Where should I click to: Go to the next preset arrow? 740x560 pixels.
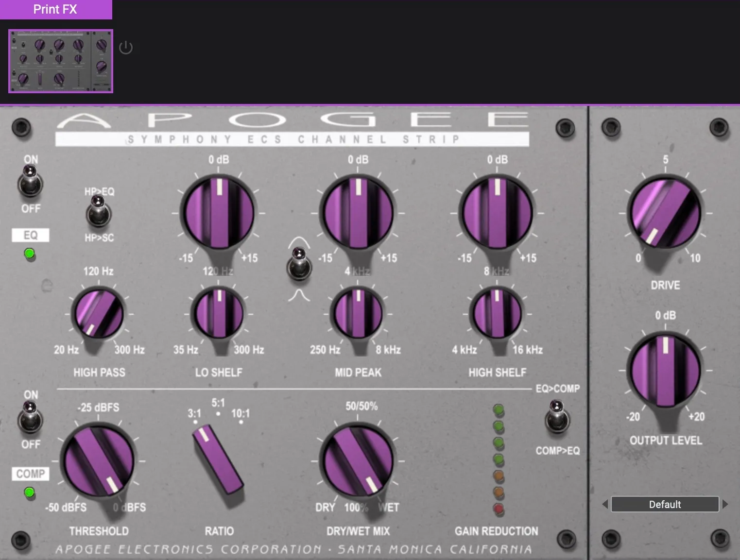coord(725,504)
